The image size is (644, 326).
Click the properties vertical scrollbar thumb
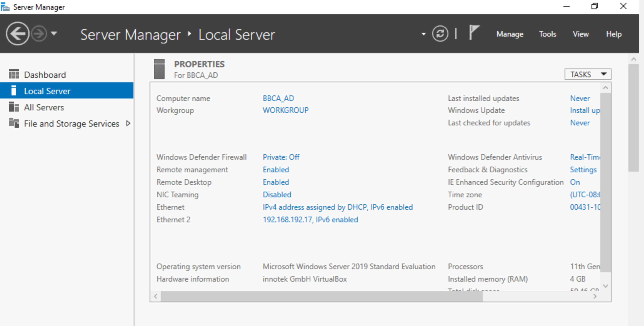[x=605, y=182]
